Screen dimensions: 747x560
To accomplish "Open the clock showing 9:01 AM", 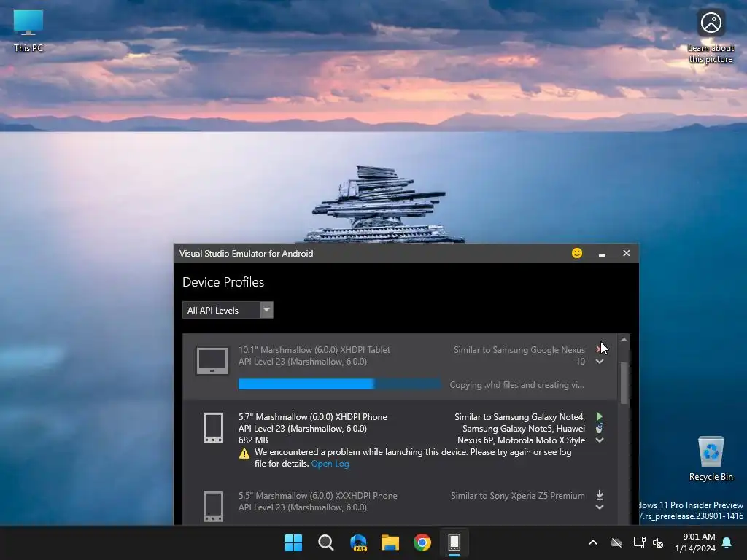I will [x=695, y=542].
